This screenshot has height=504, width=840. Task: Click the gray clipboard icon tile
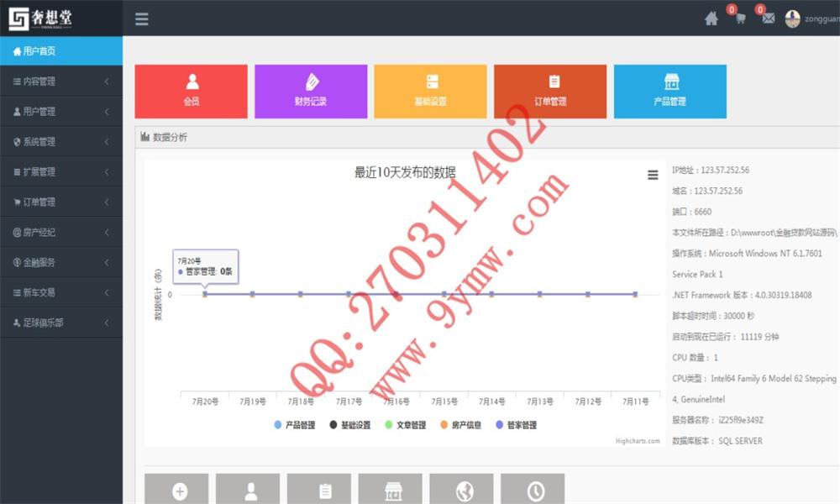(x=319, y=489)
